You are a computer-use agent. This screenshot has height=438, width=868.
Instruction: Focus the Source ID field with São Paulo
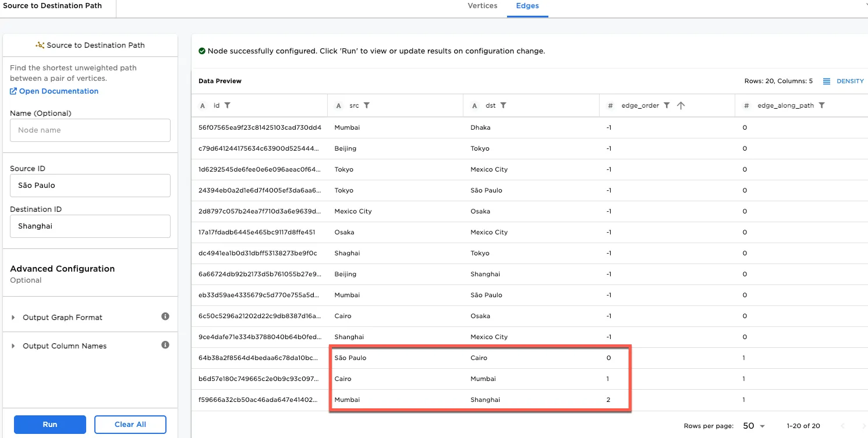90,186
